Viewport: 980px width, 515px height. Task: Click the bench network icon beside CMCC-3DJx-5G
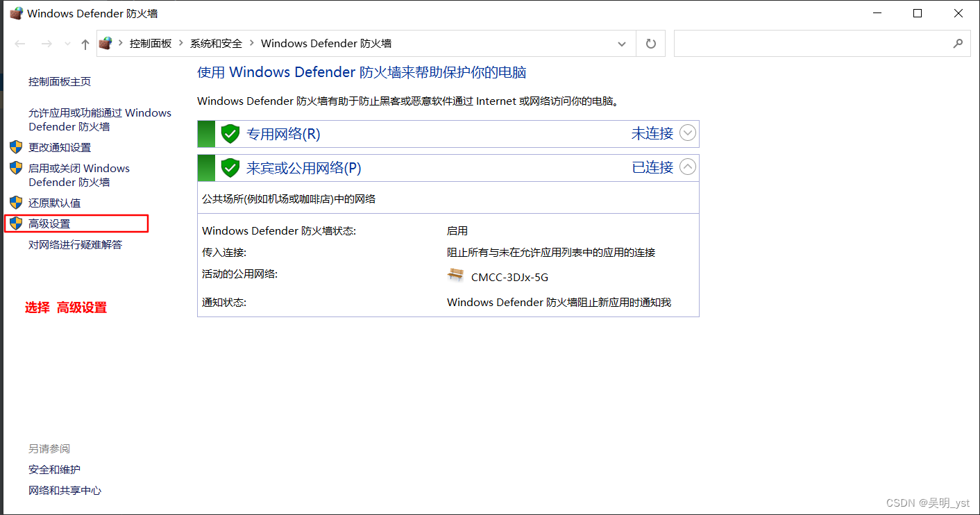[x=455, y=275]
